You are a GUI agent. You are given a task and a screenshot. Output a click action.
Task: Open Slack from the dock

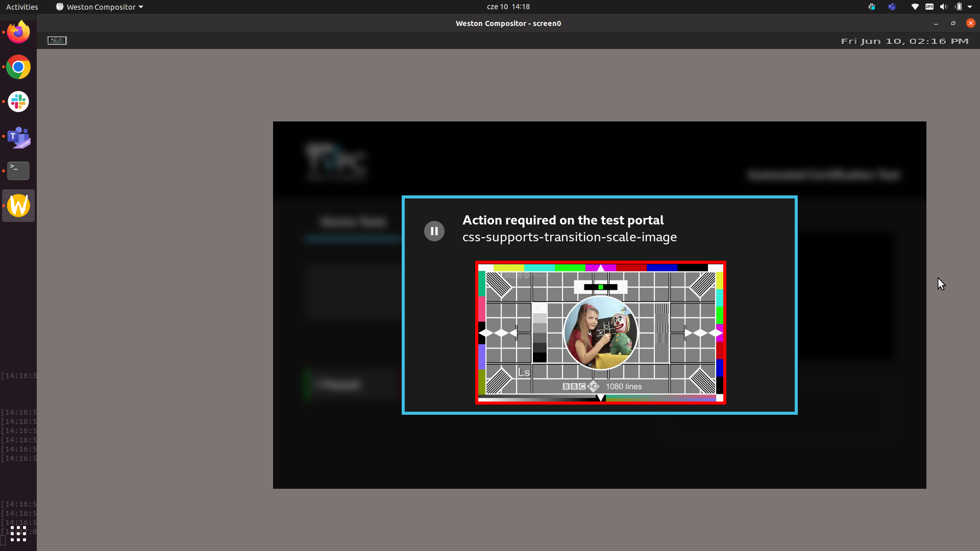coord(18,102)
